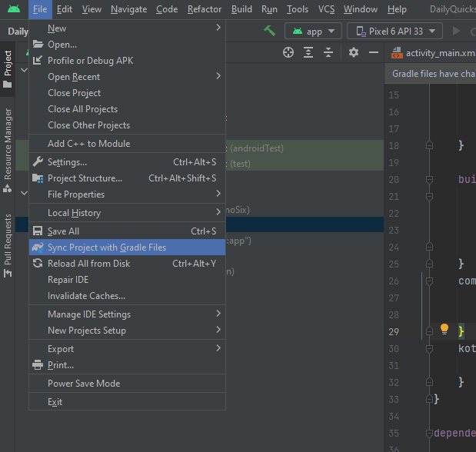The image size is (476, 452).
Task: Select Add C++ to Module
Action: coord(127,144)
